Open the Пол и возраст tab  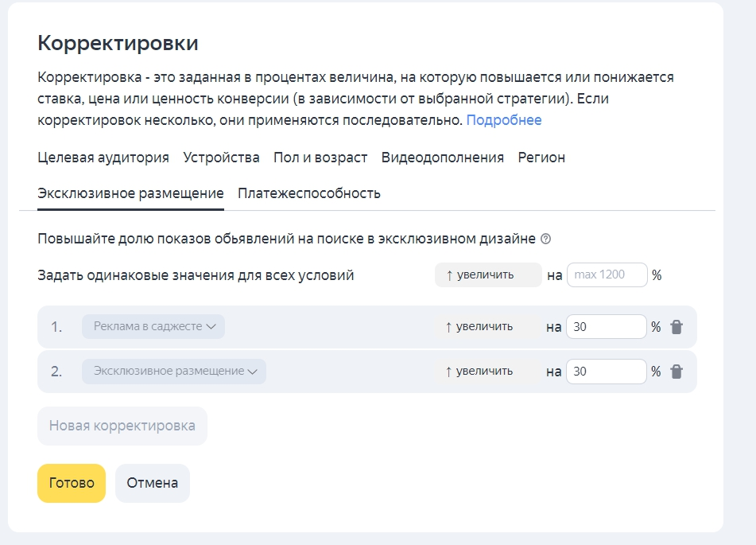(x=320, y=158)
